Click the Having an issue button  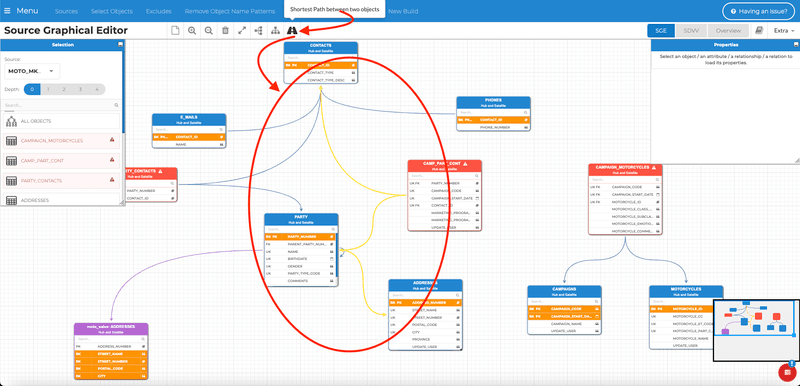758,11
